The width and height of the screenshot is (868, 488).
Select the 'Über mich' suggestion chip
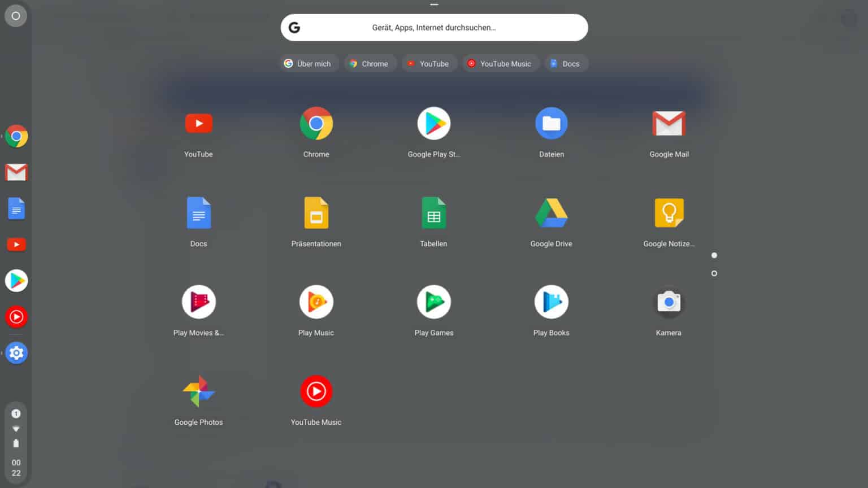[309, 64]
